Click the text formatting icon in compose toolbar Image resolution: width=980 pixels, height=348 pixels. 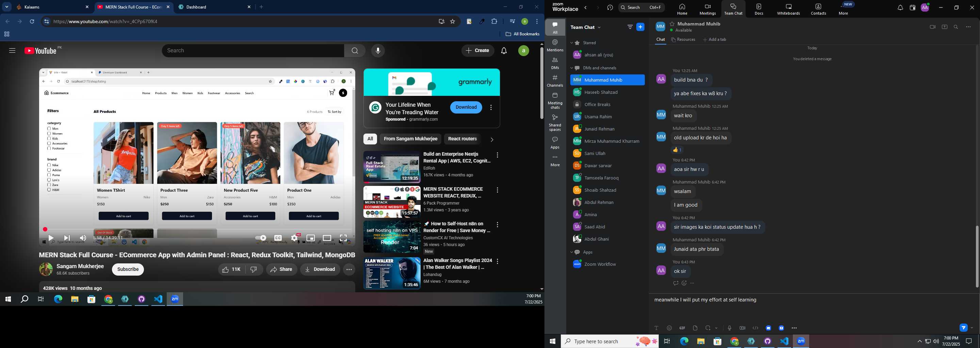click(x=656, y=328)
